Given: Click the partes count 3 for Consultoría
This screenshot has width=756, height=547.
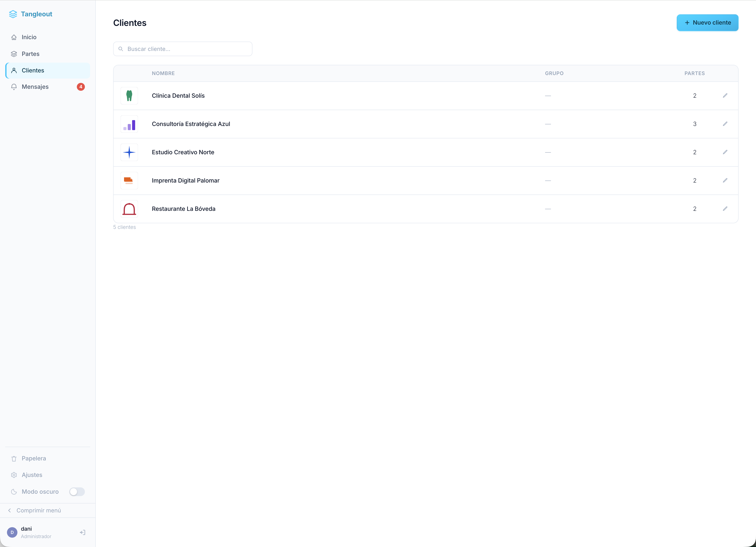Looking at the screenshot, I should coord(695,124).
